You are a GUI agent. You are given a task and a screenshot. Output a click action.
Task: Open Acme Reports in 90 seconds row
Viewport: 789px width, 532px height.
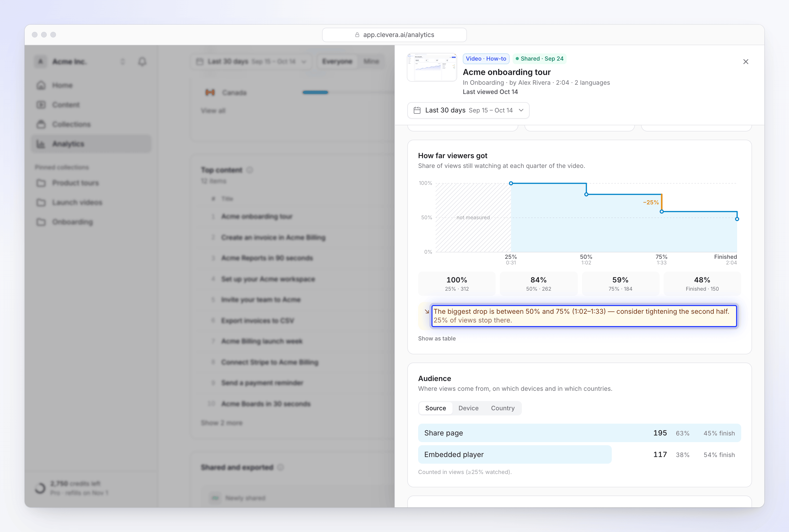tap(267, 258)
